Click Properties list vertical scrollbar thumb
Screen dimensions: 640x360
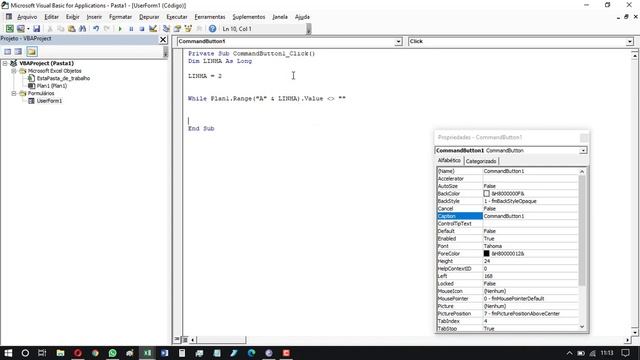tap(582, 230)
